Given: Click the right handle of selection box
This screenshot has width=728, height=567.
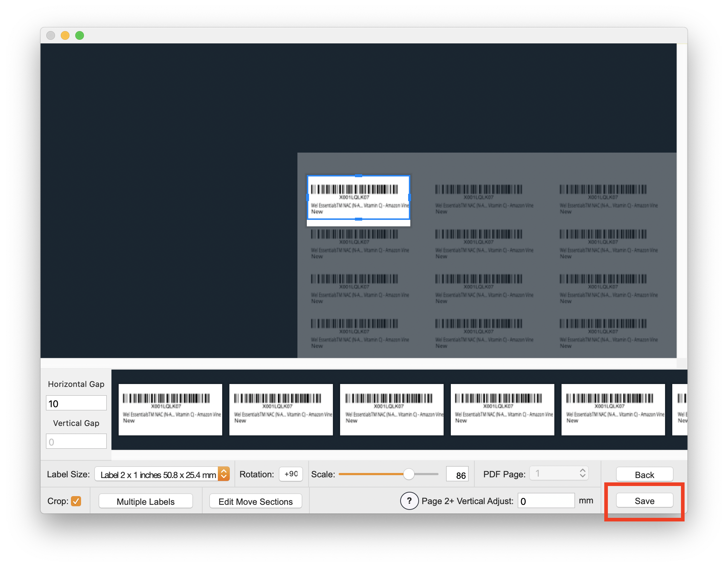Looking at the screenshot, I should pos(410,197).
